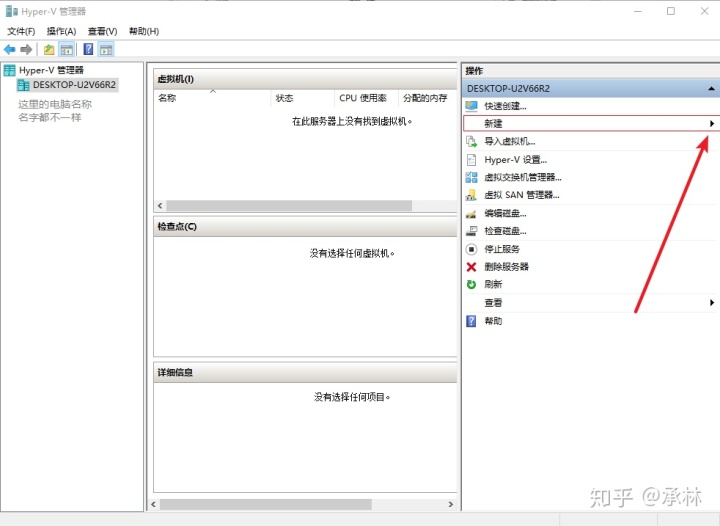Click DESKTOP-U2V66R2 header in actions pane
The height and width of the screenshot is (526, 720).
pyautogui.click(x=591, y=89)
